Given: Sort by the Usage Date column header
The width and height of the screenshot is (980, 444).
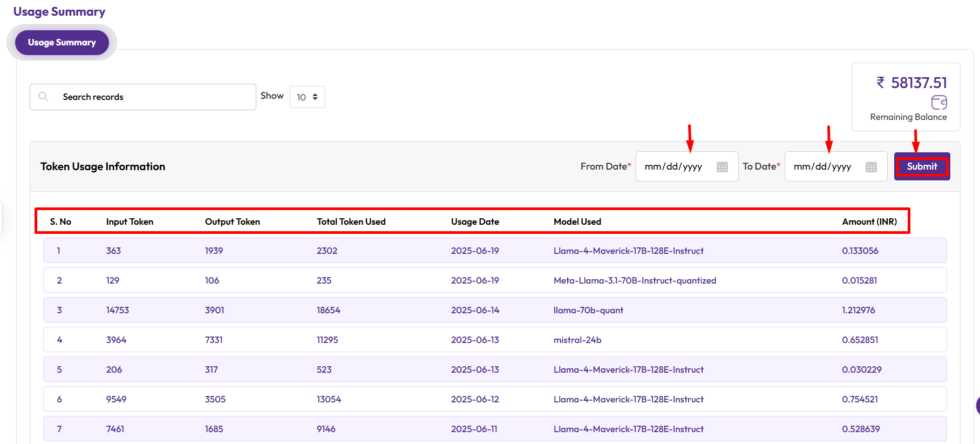Looking at the screenshot, I should click(x=475, y=221).
